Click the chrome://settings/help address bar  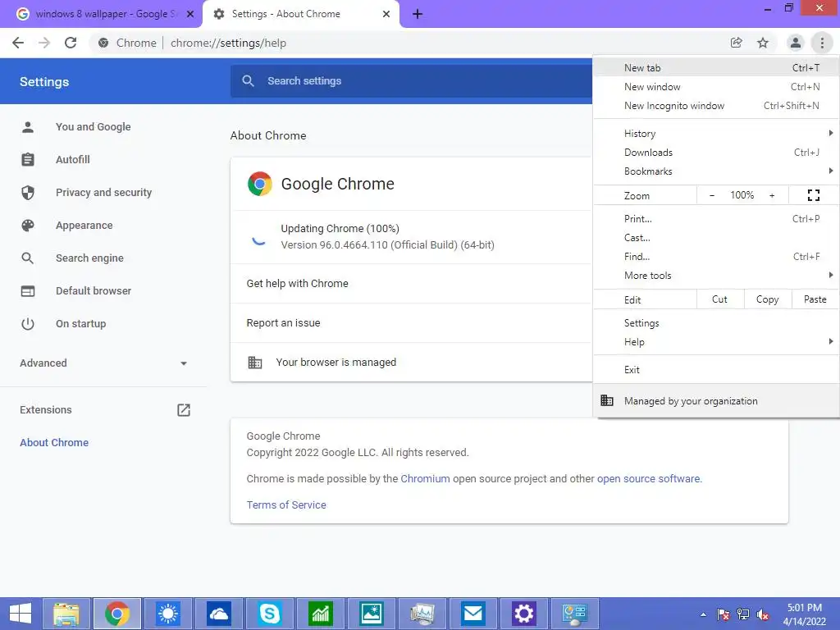407,43
